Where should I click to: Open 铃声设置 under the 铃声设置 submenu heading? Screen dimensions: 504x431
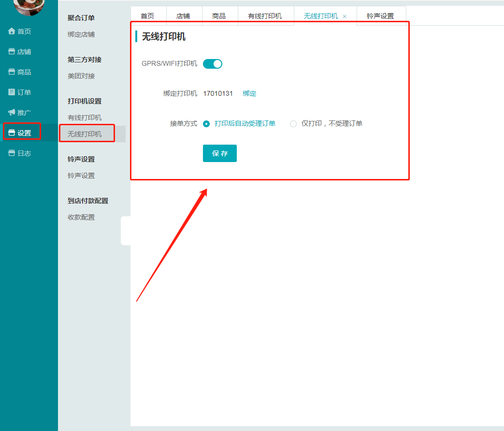pyautogui.click(x=81, y=176)
